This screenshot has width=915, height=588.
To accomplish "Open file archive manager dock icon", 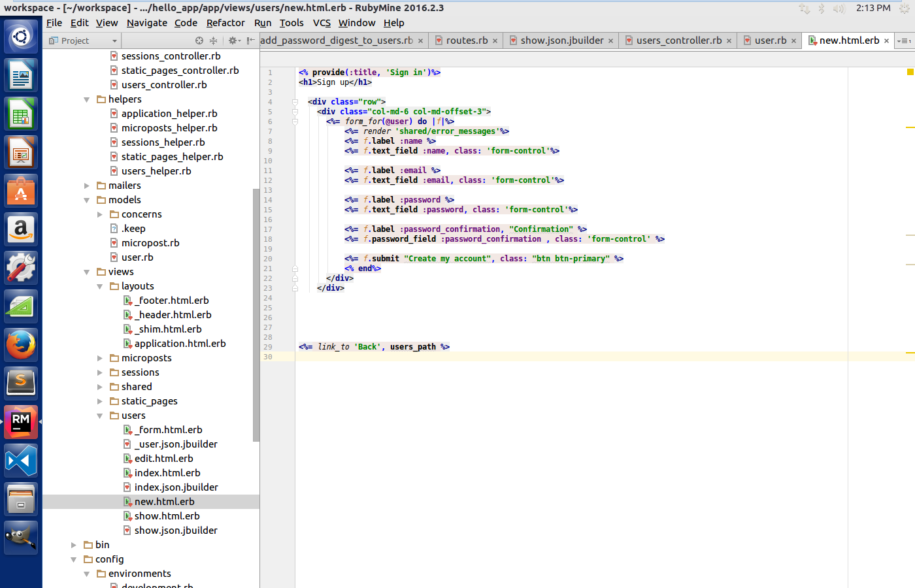I will (x=21, y=499).
